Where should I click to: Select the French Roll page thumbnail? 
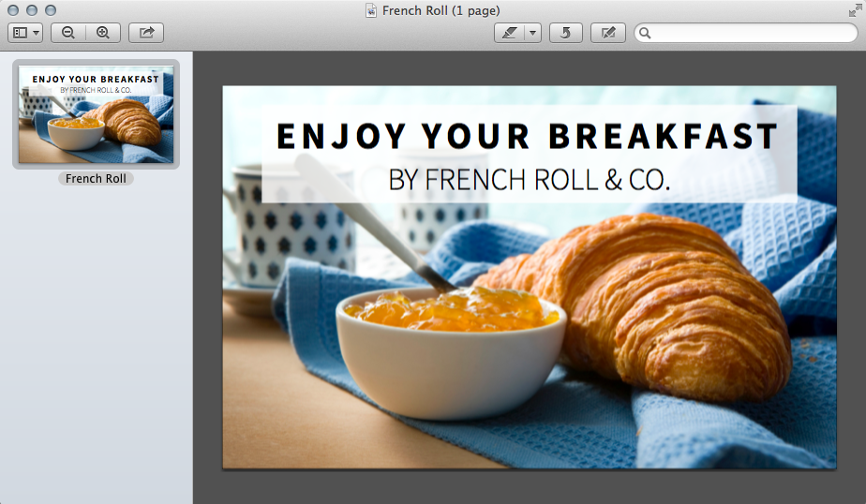point(97,114)
